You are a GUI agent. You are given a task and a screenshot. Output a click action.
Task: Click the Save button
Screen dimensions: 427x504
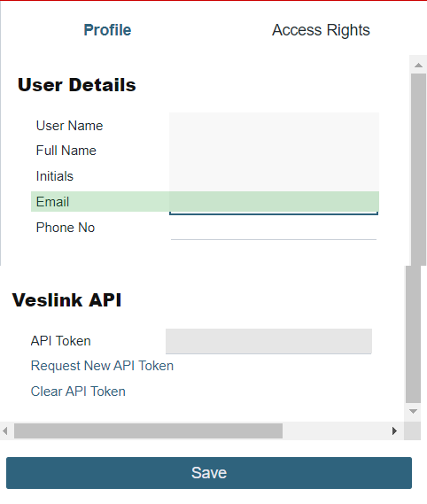209,473
